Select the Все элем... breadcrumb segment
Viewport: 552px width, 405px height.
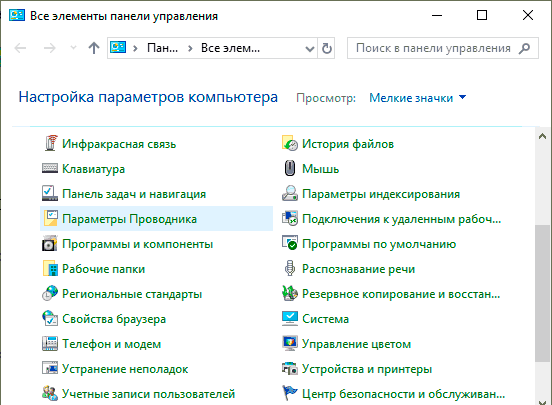[230, 48]
